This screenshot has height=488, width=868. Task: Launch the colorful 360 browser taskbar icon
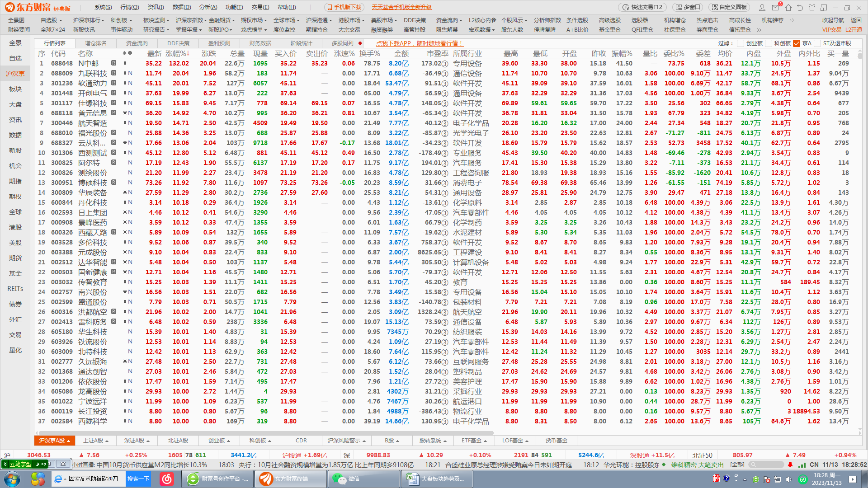coord(38,479)
